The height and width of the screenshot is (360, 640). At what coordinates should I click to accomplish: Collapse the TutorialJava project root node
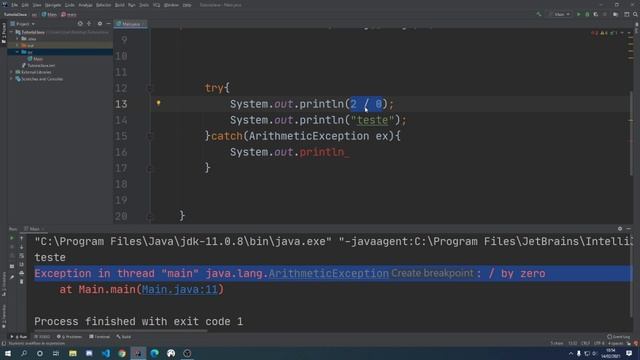point(12,32)
